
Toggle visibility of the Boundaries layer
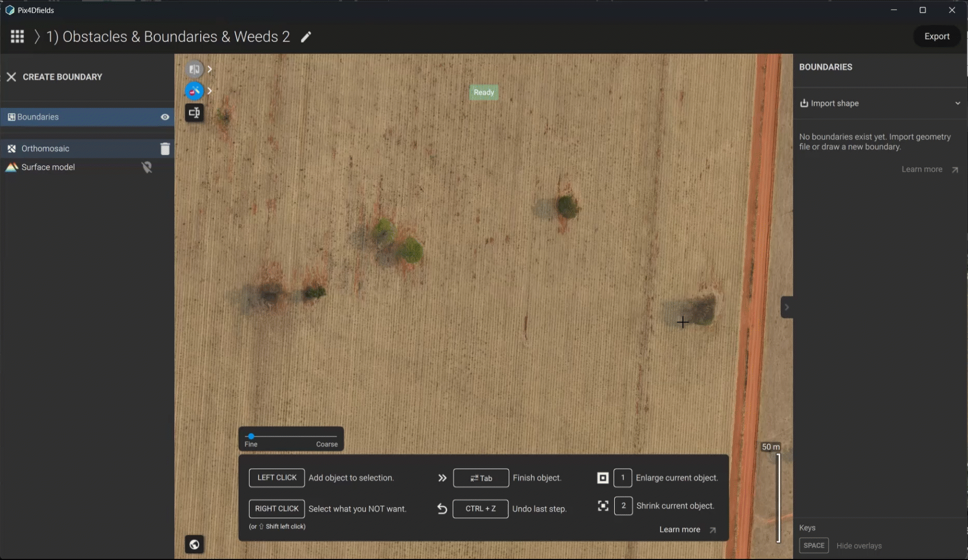pos(165,117)
